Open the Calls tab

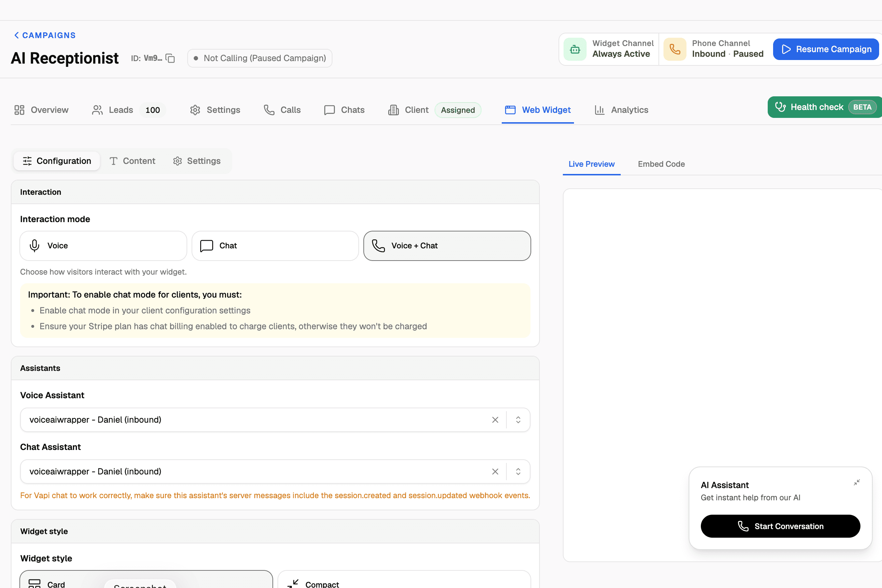(282, 110)
